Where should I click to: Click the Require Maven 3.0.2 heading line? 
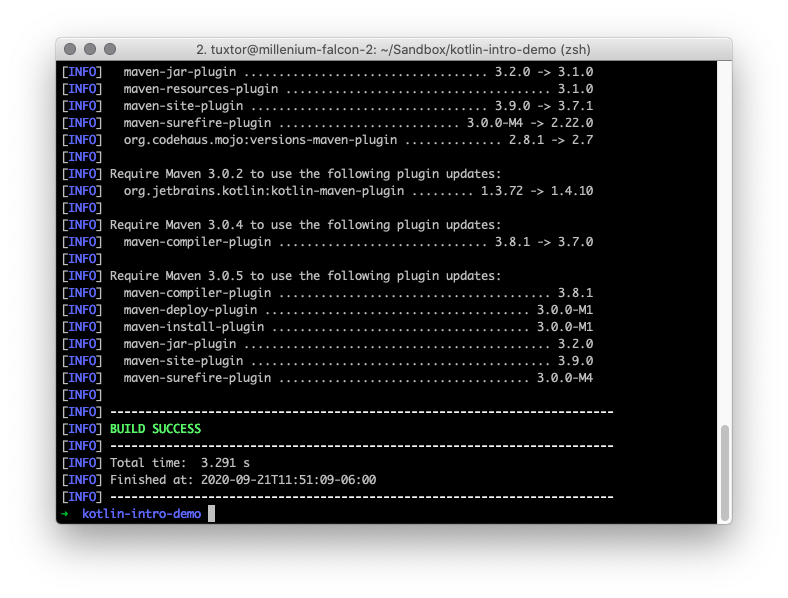[305, 174]
